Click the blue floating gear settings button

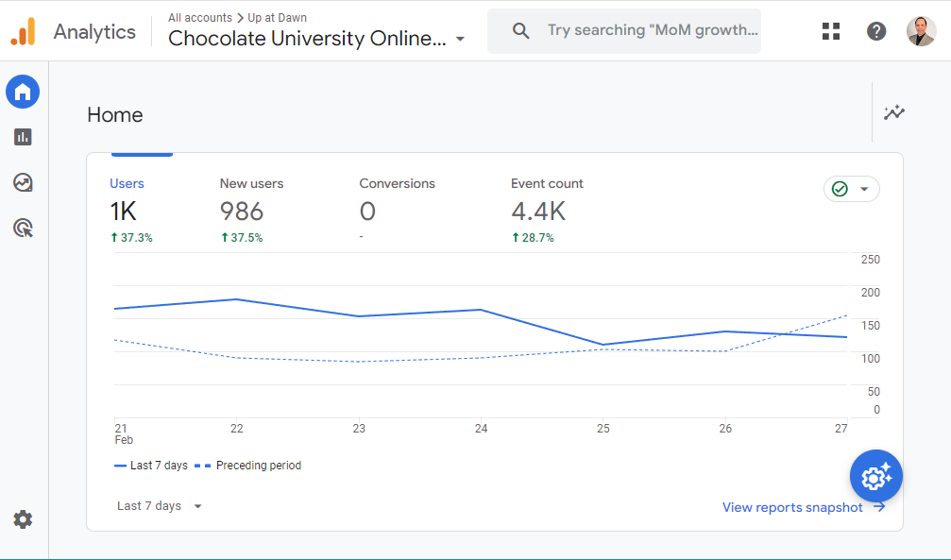(x=875, y=476)
